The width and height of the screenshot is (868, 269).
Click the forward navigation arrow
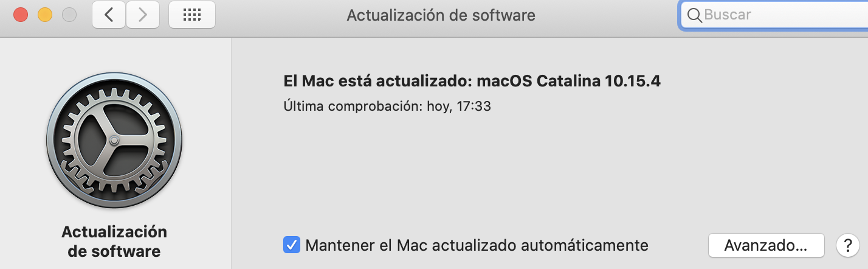[143, 15]
